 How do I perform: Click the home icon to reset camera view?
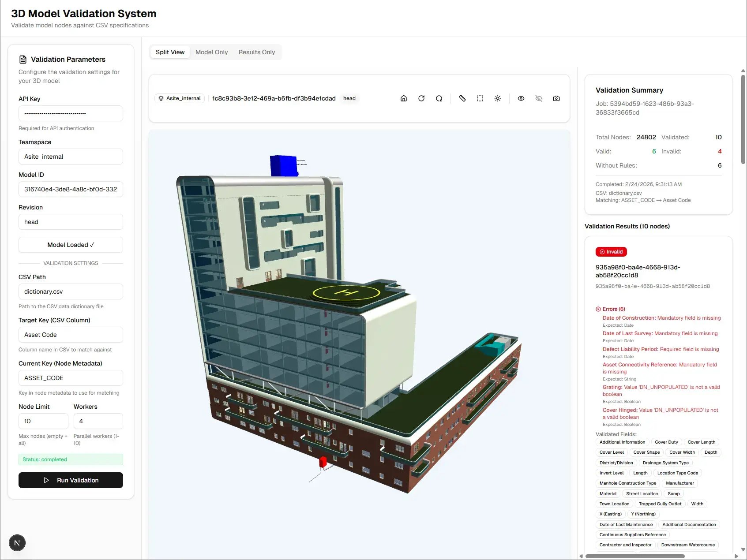click(404, 98)
